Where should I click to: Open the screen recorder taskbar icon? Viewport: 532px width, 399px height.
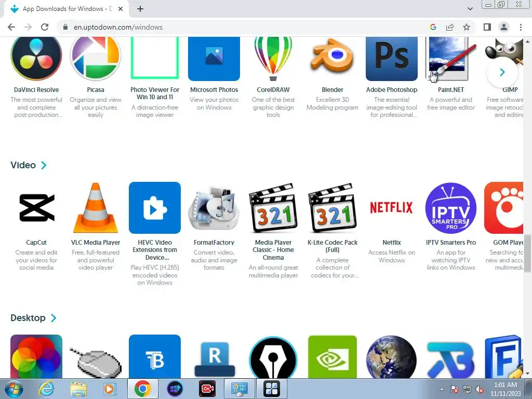click(x=207, y=389)
